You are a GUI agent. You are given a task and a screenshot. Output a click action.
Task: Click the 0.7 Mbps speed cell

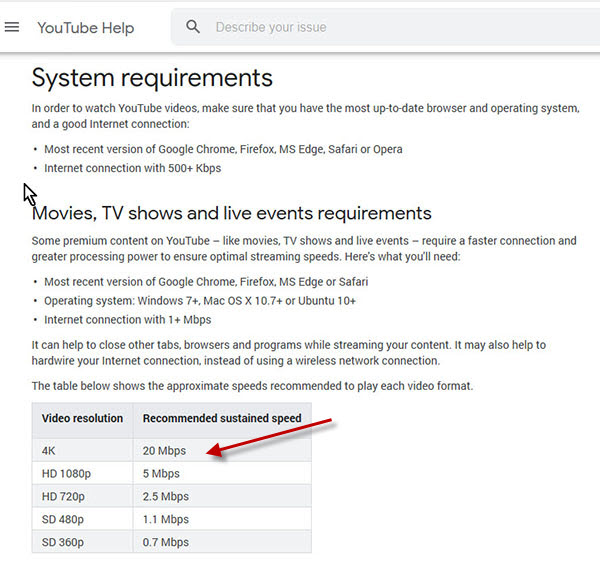click(x=166, y=542)
